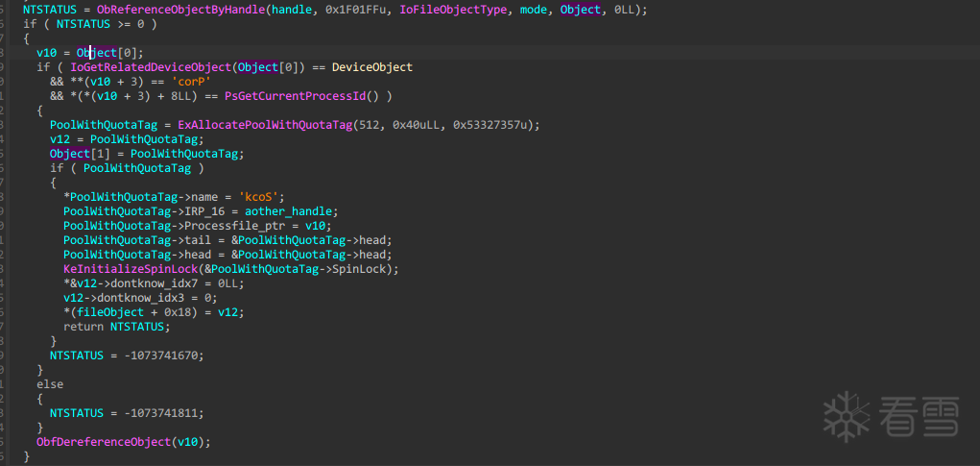Click the name struct member
980x466 pixels.
click(204, 196)
